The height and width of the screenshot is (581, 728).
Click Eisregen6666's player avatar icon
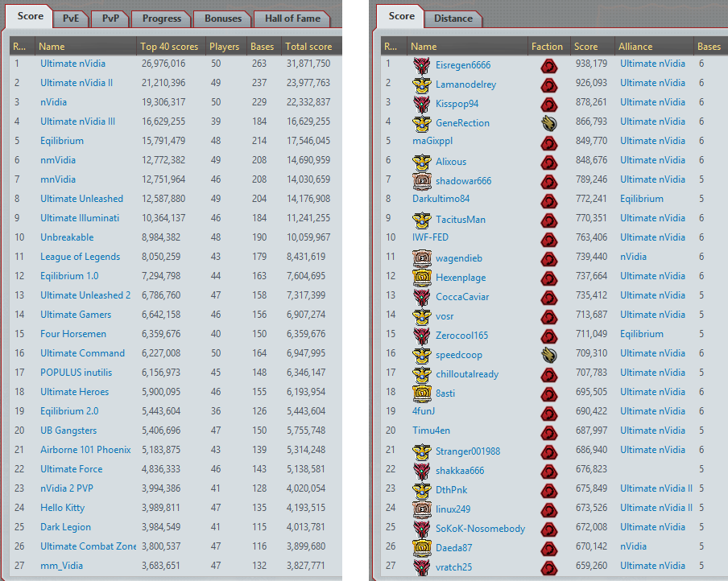click(x=421, y=64)
